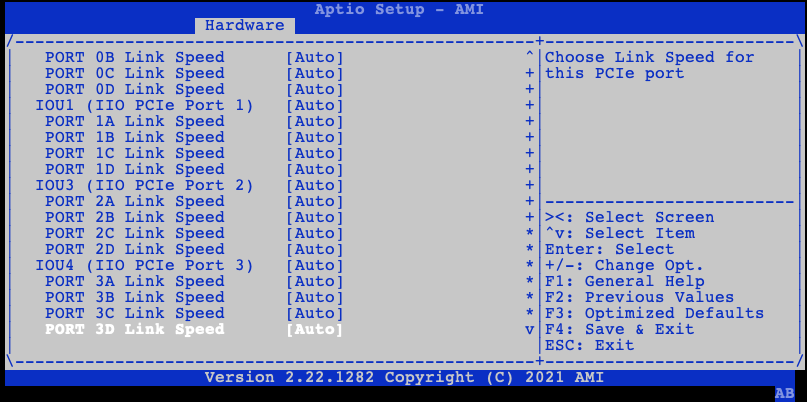This screenshot has height=402, width=807.
Task: Open the PORT 0C Link Speed Auto value
Action: pyautogui.click(x=314, y=73)
